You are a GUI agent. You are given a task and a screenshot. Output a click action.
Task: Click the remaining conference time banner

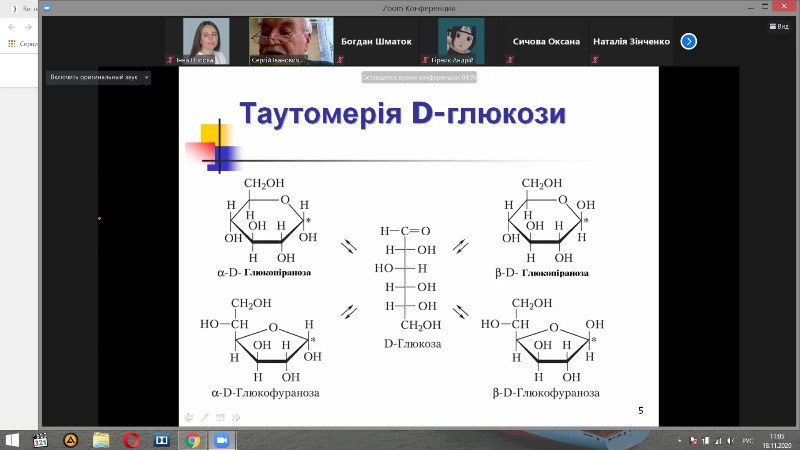[419, 78]
